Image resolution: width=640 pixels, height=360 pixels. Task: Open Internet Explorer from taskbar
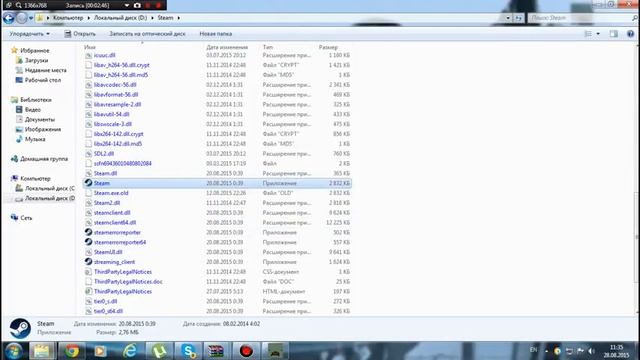[x=130, y=351]
